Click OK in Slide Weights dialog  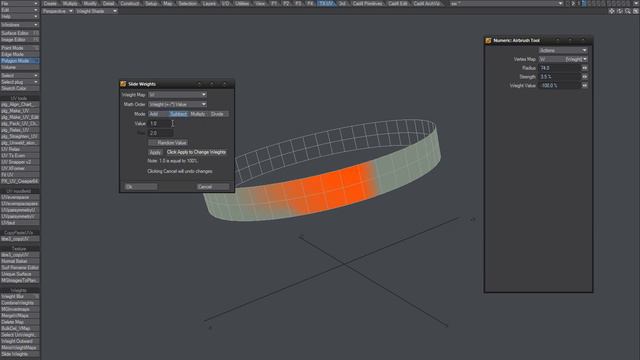tap(141, 187)
